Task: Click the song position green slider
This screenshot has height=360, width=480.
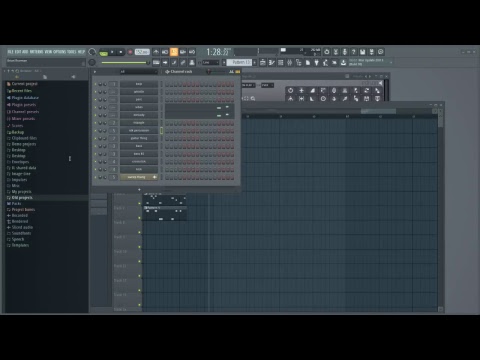Action: [126, 62]
